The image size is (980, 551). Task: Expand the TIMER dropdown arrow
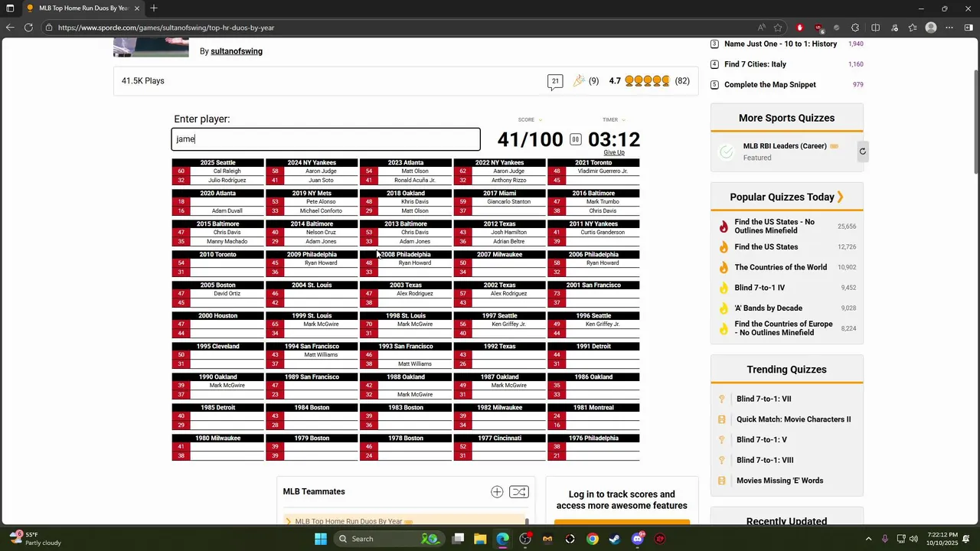623,120
